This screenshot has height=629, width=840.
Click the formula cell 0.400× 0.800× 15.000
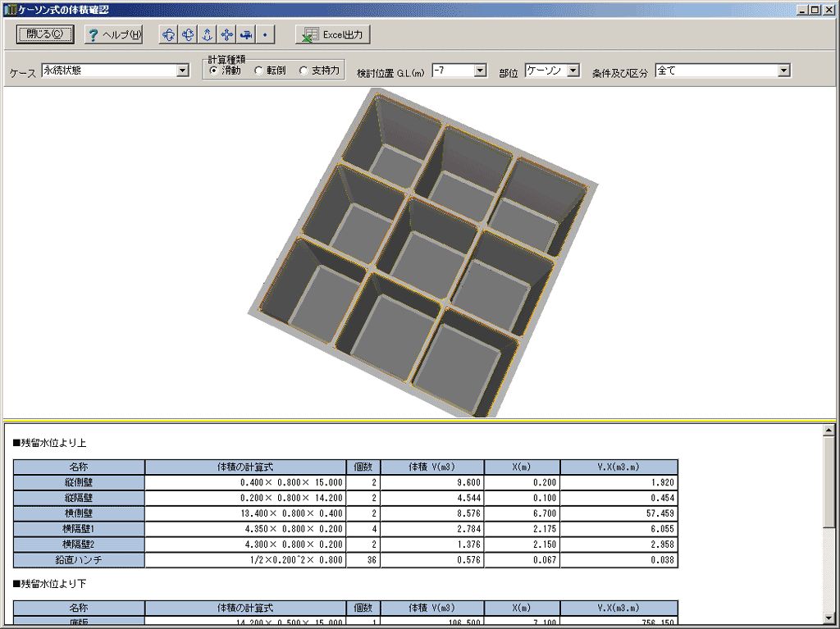point(245,482)
